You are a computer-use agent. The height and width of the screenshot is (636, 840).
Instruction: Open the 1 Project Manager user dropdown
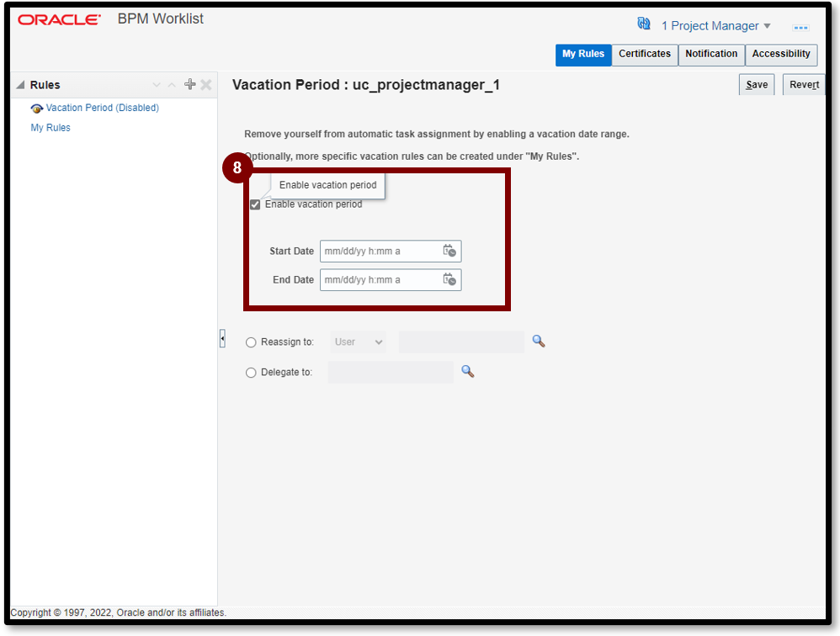click(715, 26)
